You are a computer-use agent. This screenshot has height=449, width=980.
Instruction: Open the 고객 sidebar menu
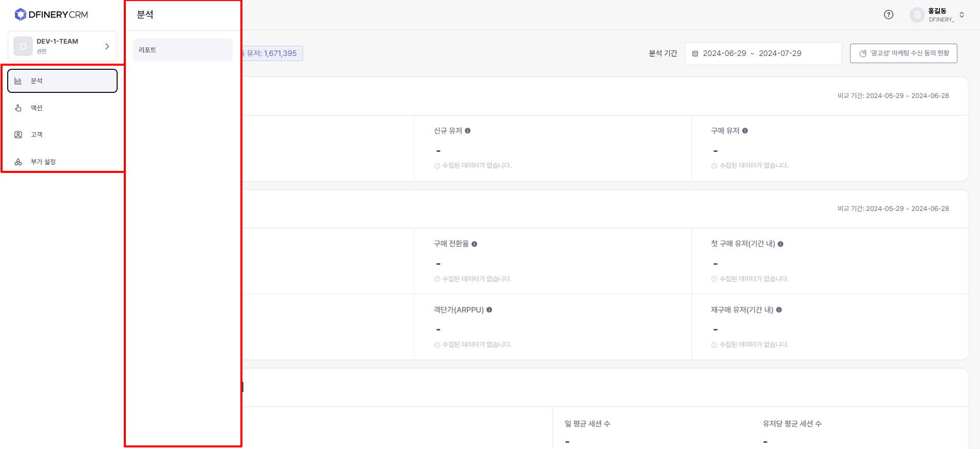(x=36, y=134)
